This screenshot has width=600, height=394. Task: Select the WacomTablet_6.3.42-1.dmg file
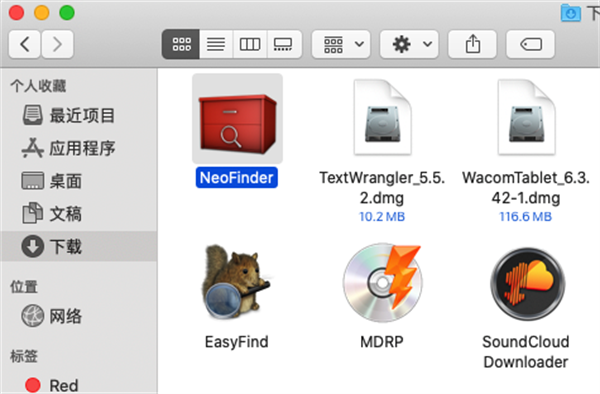point(526,117)
